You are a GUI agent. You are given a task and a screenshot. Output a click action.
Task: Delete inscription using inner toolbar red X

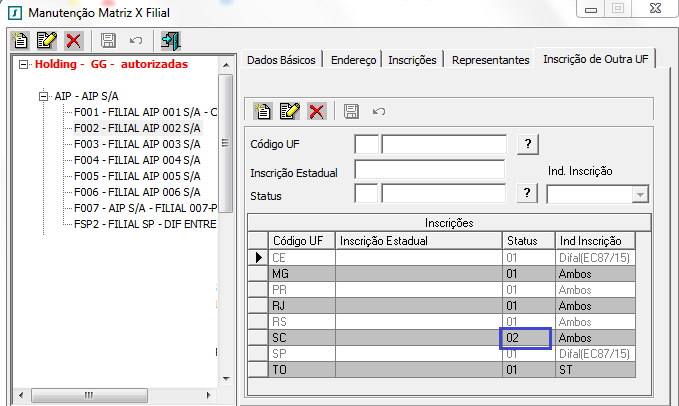tap(317, 111)
